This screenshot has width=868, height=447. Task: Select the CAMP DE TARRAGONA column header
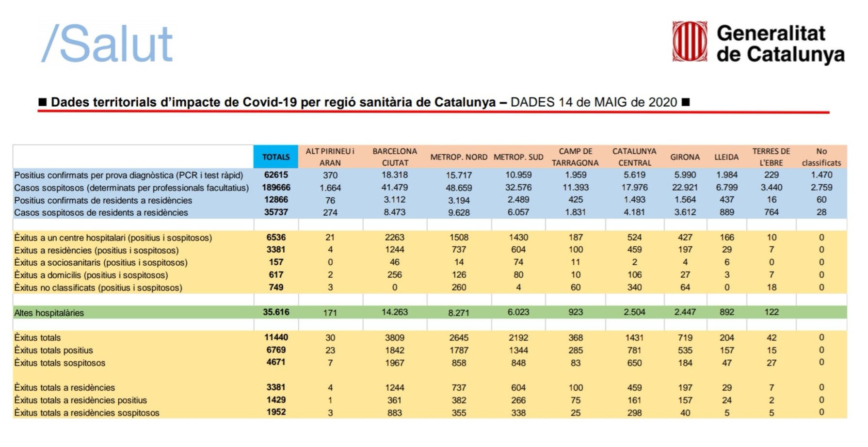tap(576, 157)
